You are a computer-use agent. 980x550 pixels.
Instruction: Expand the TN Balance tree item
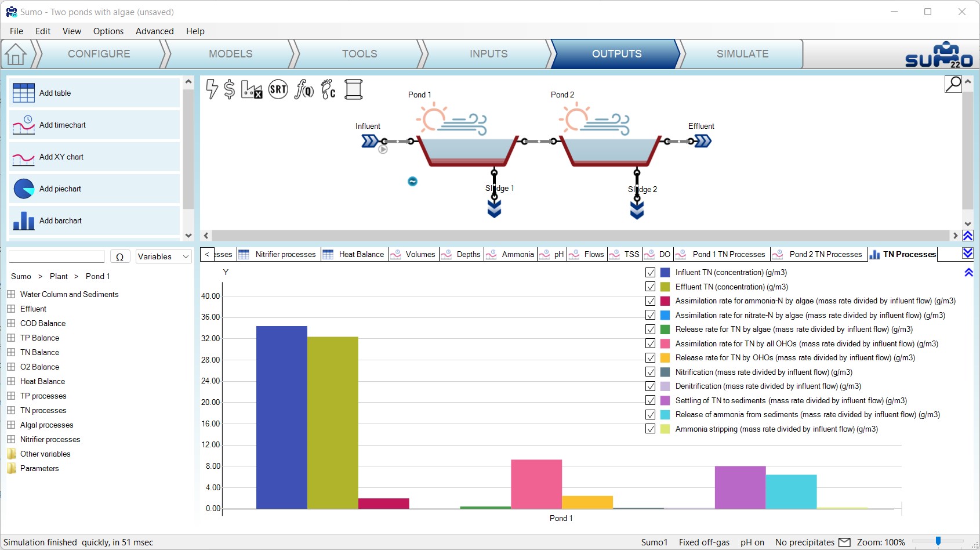11,352
